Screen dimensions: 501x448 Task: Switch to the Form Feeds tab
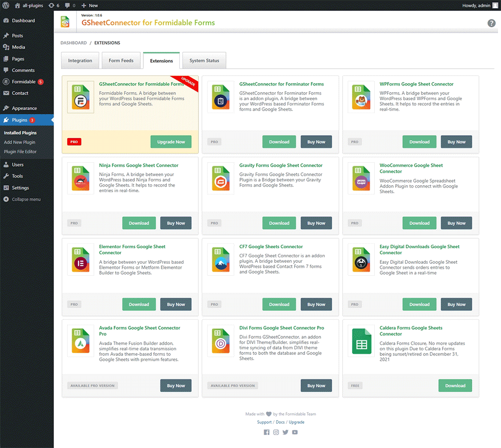[121, 61]
